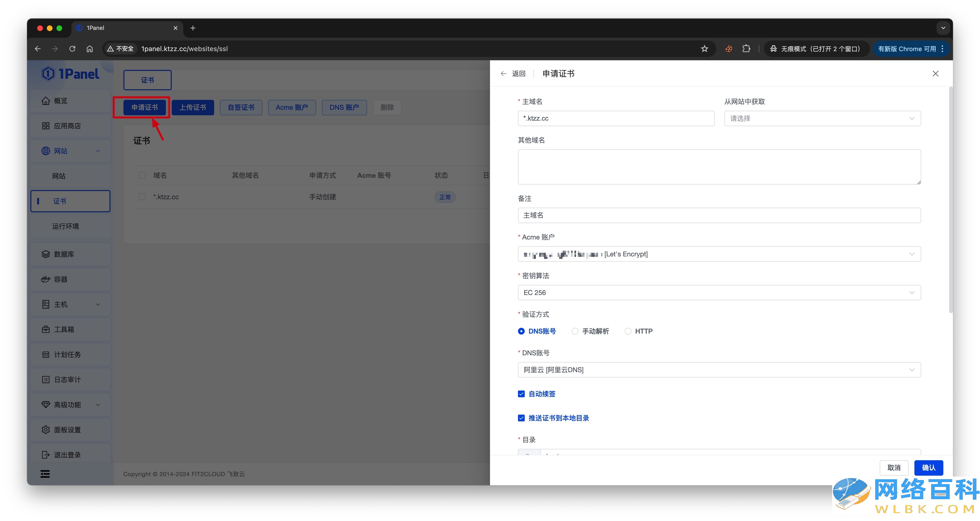This screenshot has height=521, width=980.
Task: Click the 主机 host server icon
Action: pyautogui.click(x=46, y=304)
